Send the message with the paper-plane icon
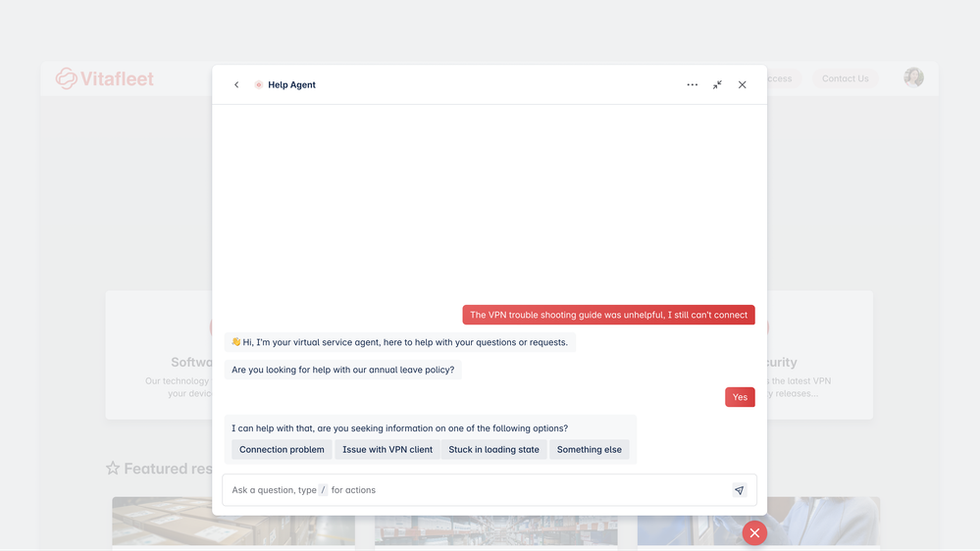Viewport: 980px width, 551px height. (740, 490)
